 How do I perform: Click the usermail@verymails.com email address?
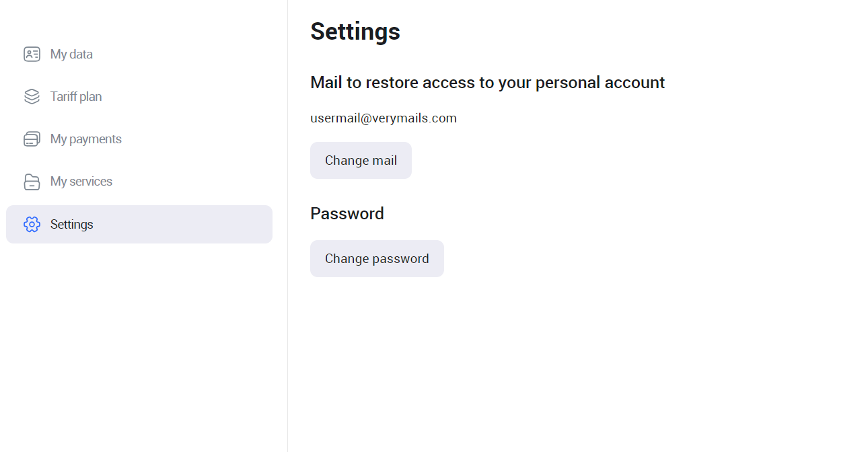click(384, 118)
